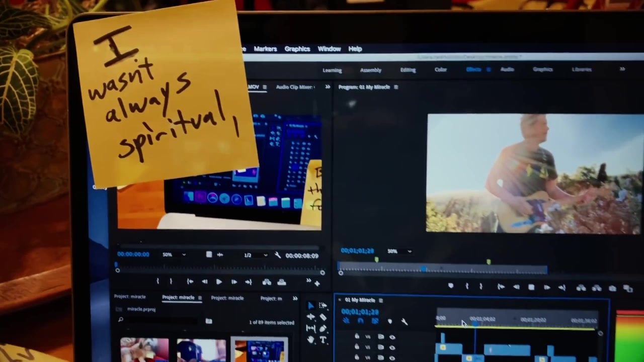Image resolution: width=644 pixels, height=362 pixels.
Task: Go to In point in Program monitor
Action: [x=501, y=287]
